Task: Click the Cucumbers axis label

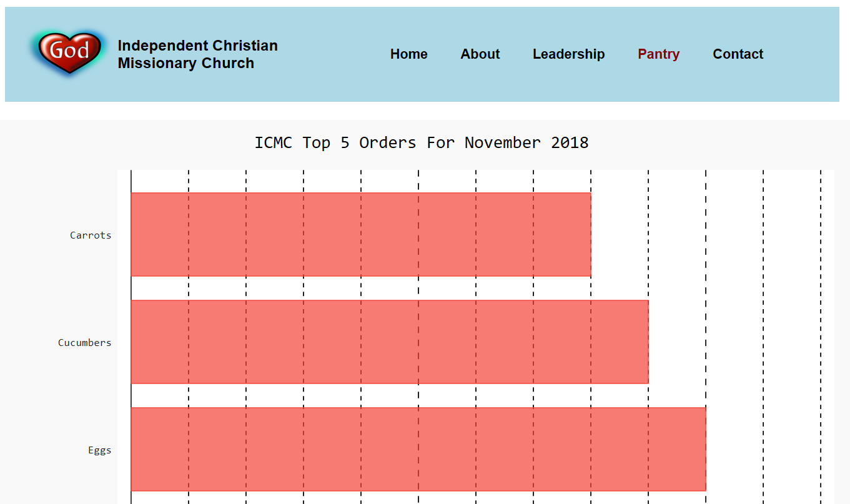Action: pyautogui.click(x=84, y=343)
